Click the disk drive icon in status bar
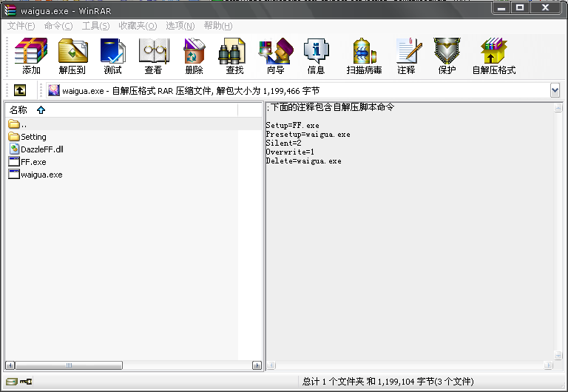The image size is (568, 392). coord(12,382)
